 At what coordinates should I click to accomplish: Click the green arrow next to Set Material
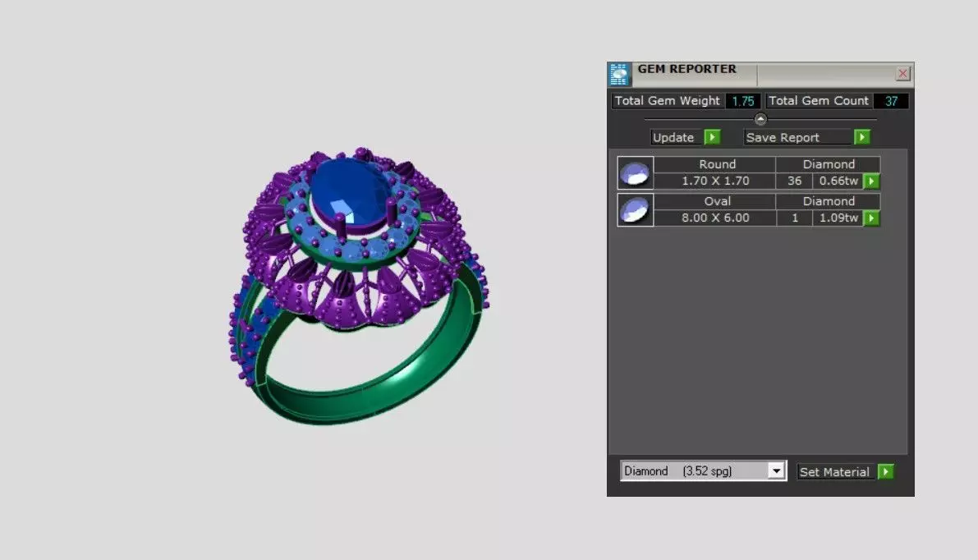coord(886,471)
